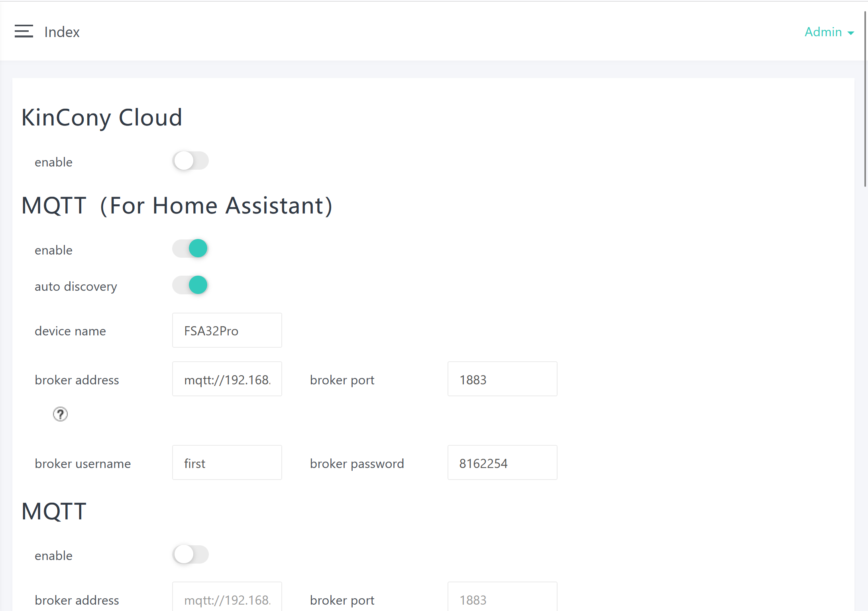
Task: Enable the KinCony Cloud toggle
Action: pos(190,161)
